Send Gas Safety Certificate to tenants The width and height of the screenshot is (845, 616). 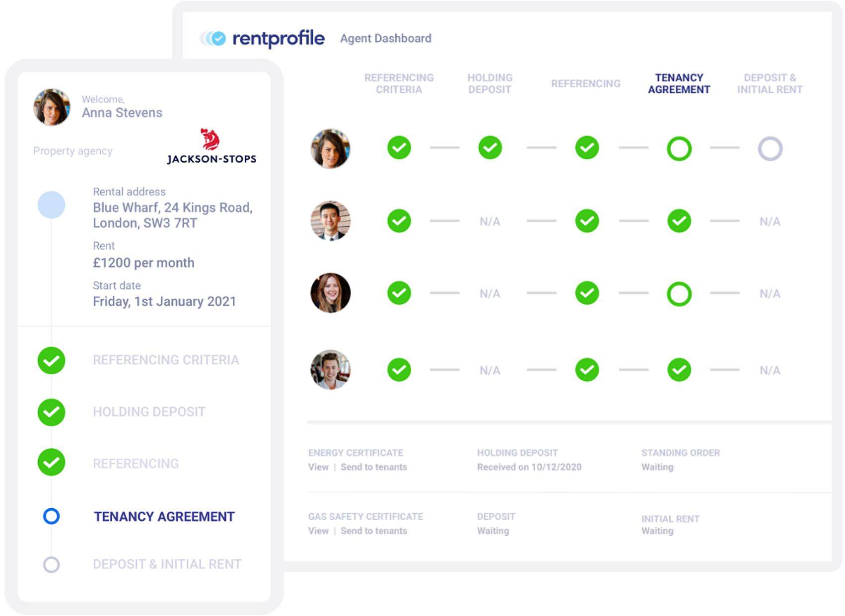point(374,531)
